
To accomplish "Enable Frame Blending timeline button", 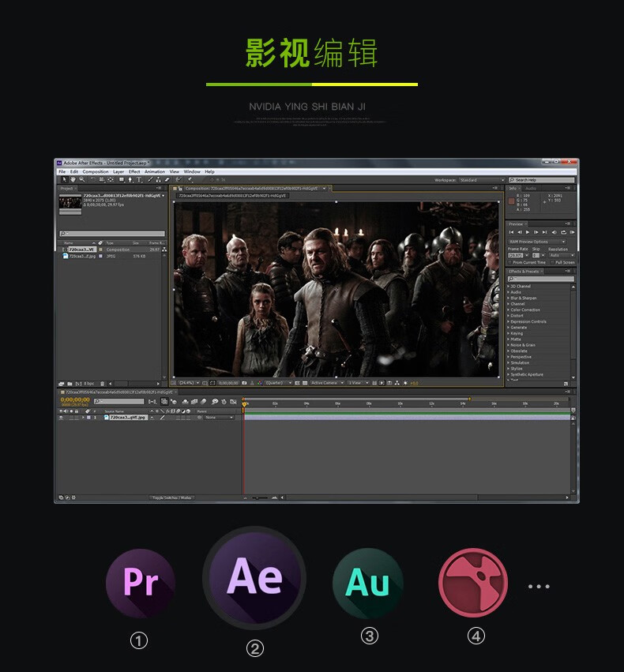I will (x=194, y=402).
